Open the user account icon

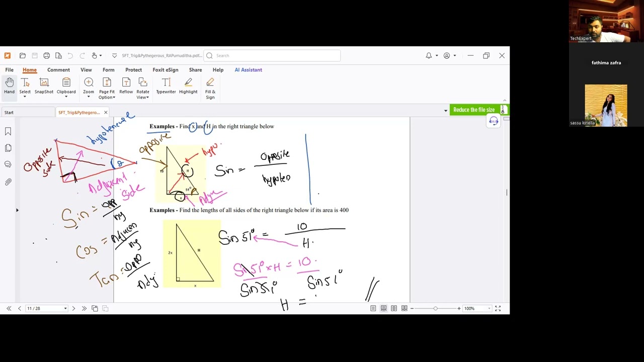(x=447, y=56)
